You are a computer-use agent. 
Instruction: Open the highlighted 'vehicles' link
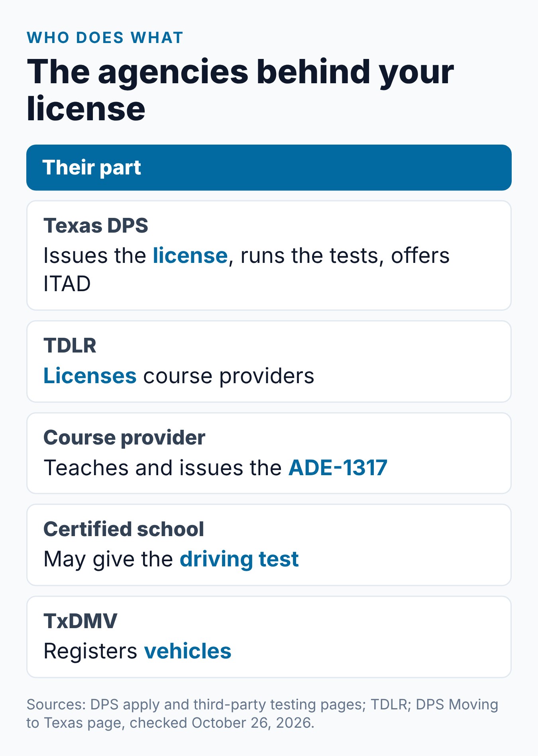click(x=188, y=651)
